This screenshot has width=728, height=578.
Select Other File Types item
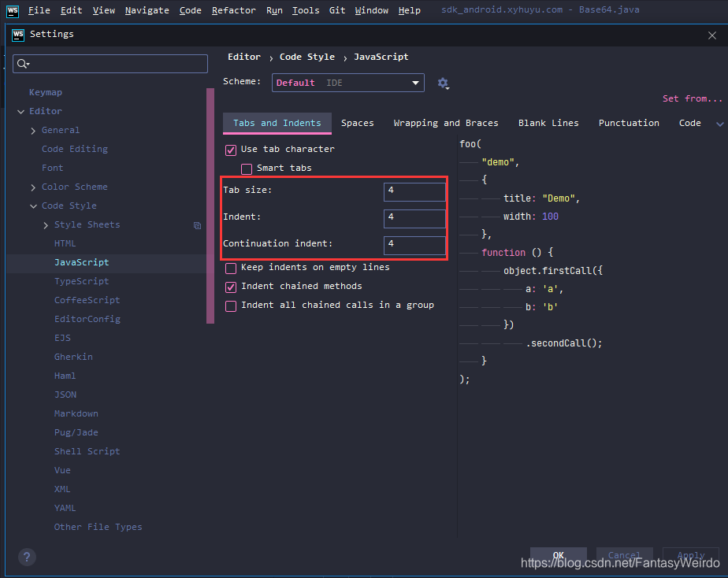(98, 527)
